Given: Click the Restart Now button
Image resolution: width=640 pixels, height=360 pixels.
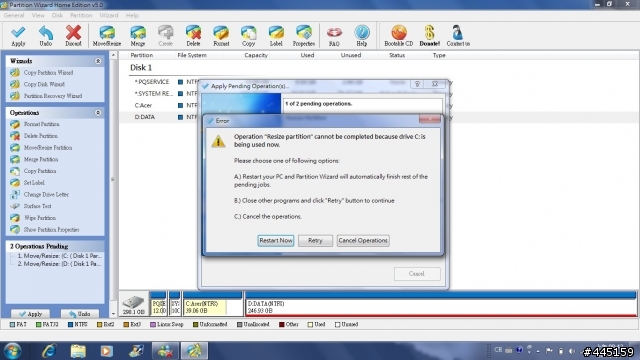Looking at the screenshot, I should (276, 240).
